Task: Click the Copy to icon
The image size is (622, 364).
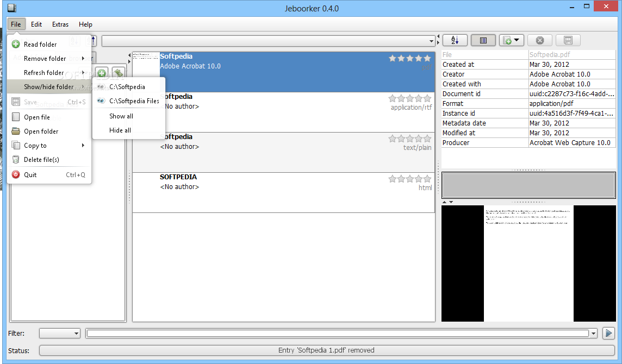Action: pos(16,145)
